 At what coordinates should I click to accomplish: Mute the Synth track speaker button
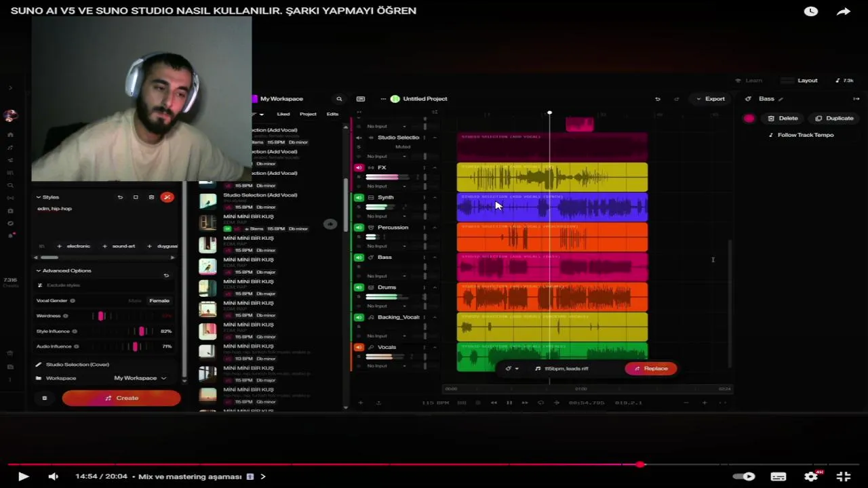359,197
